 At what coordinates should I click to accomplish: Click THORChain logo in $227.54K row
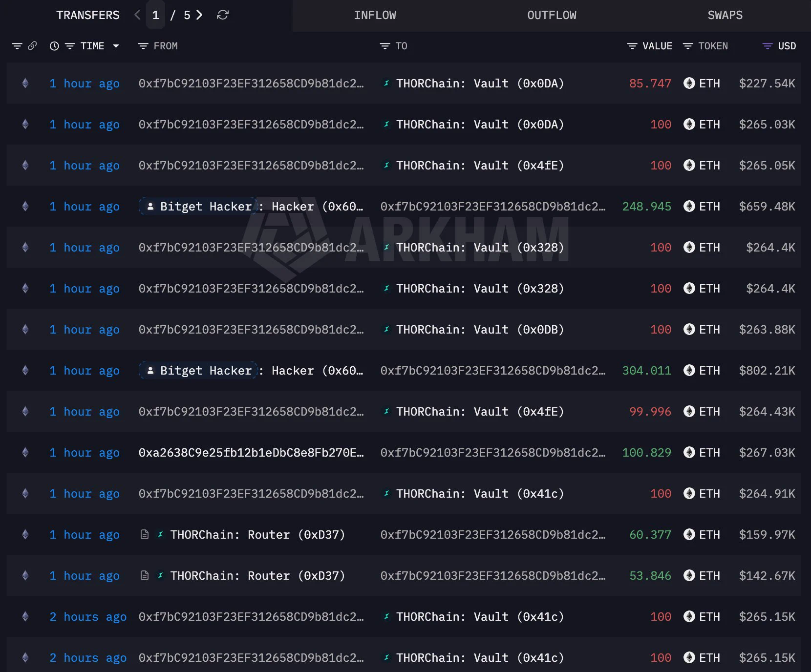pos(386,84)
